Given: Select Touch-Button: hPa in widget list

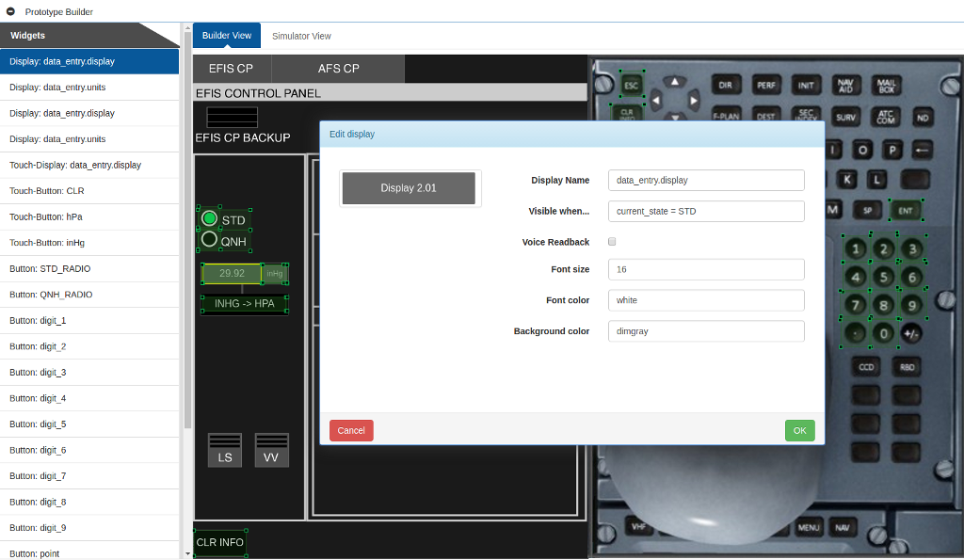Looking at the screenshot, I should click(89, 216).
